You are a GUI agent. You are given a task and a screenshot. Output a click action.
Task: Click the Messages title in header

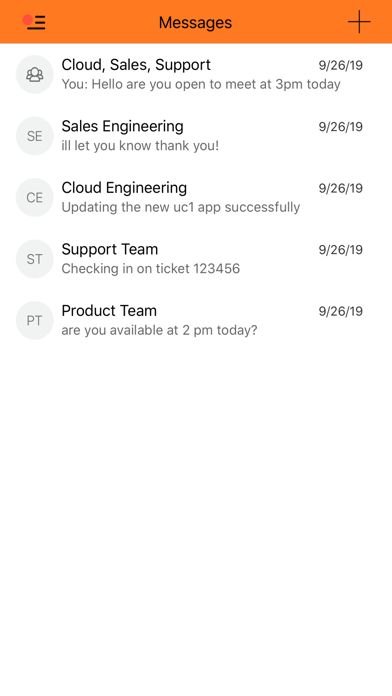195,23
